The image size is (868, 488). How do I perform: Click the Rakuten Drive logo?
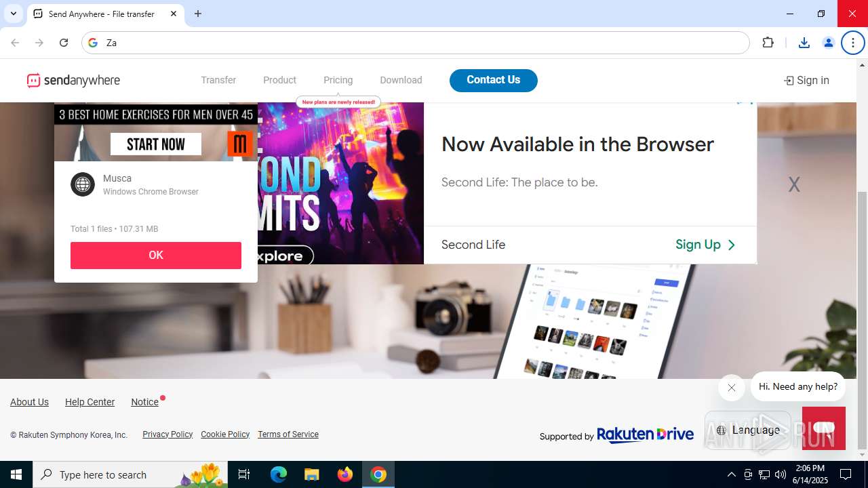click(x=645, y=434)
